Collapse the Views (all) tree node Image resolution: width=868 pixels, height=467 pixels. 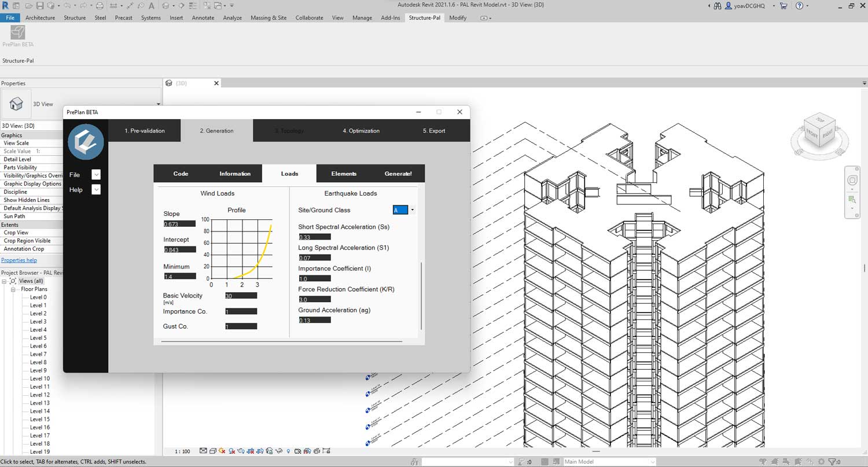point(5,281)
